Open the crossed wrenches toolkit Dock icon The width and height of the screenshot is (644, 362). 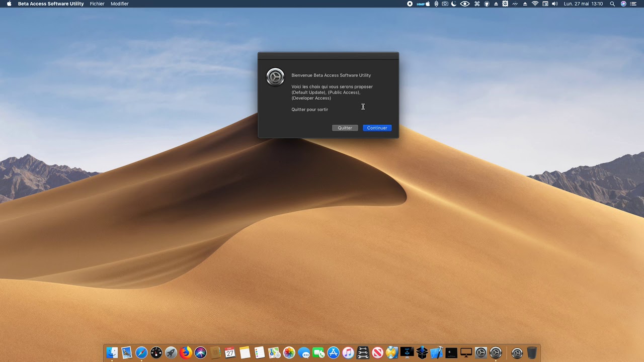[x=363, y=353]
